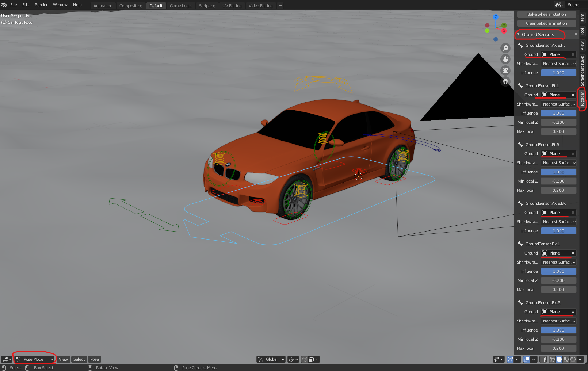This screenshot has width=588, height=371.
Task: Open the Rigacar sidebar tab
Action: point(583,99)
